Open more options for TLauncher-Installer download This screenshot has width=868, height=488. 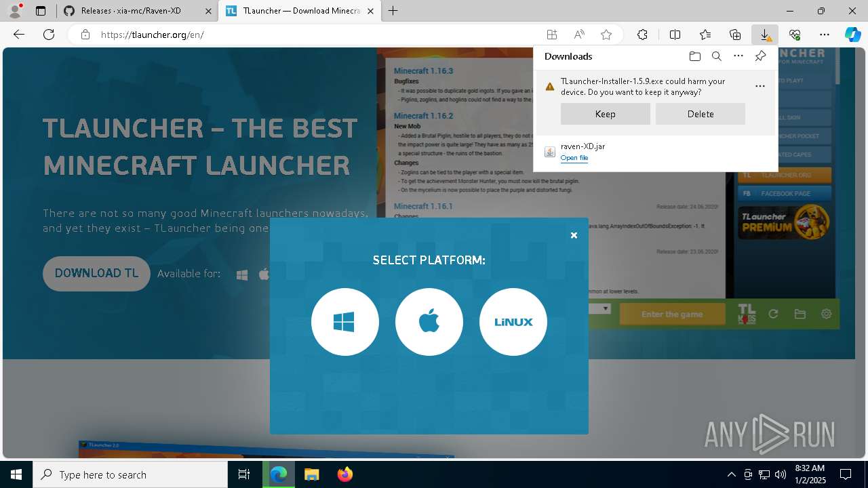tap(760, 86)
